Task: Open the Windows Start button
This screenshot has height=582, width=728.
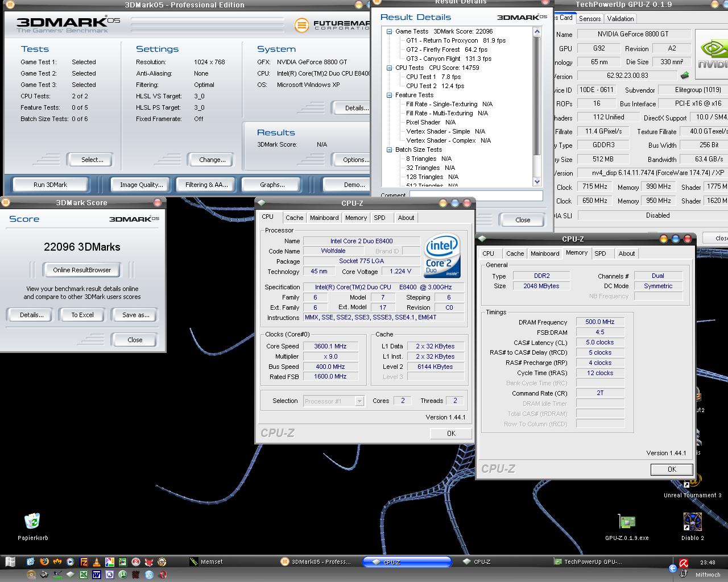Action: 10,562
